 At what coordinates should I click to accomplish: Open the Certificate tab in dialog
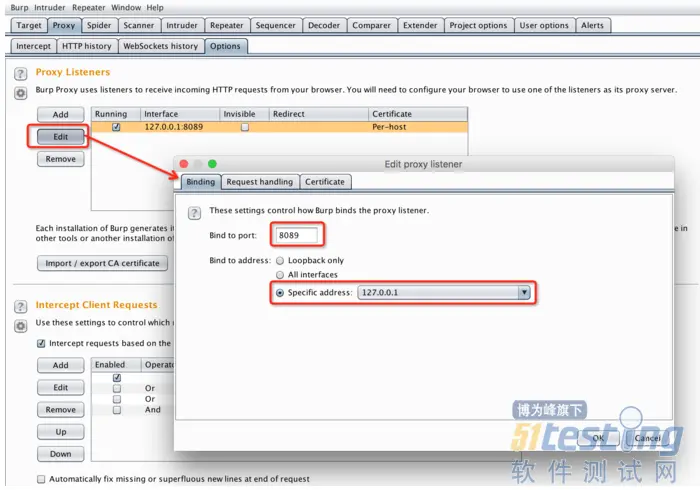coord(325,182)
